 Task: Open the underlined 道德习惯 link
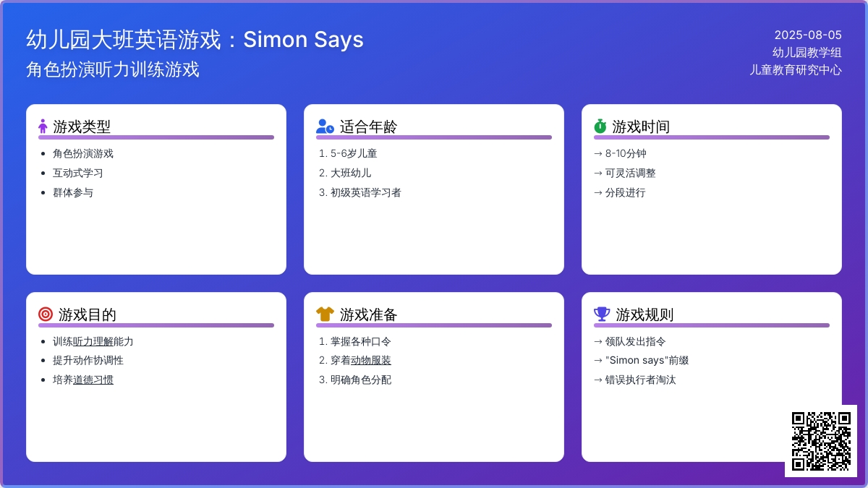[x=93, y=380]
